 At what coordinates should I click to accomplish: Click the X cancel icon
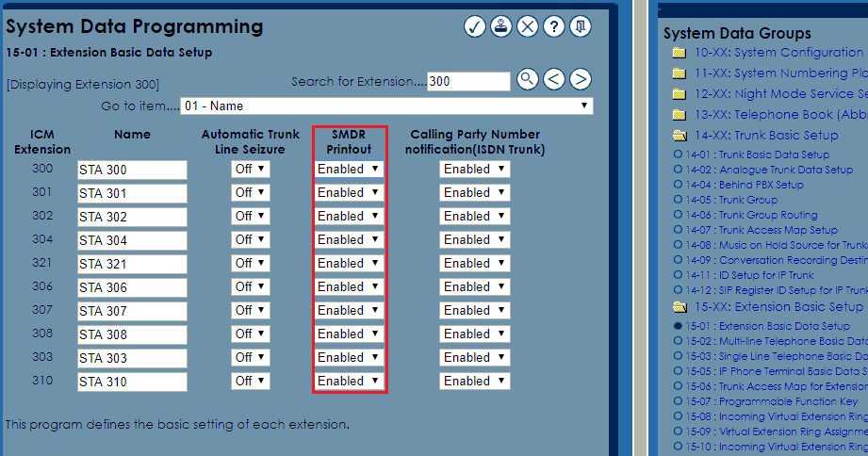[528, 26]
